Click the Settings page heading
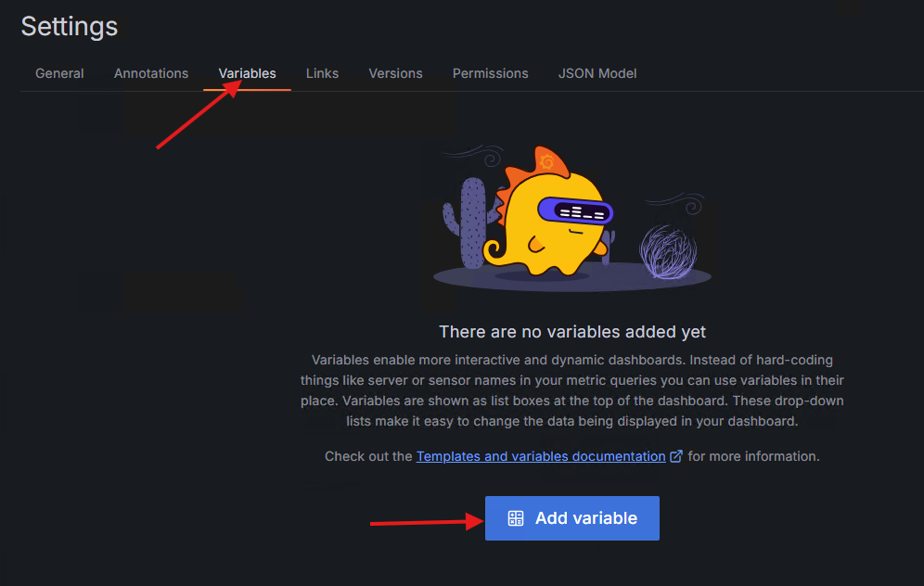 click(70, 26)
